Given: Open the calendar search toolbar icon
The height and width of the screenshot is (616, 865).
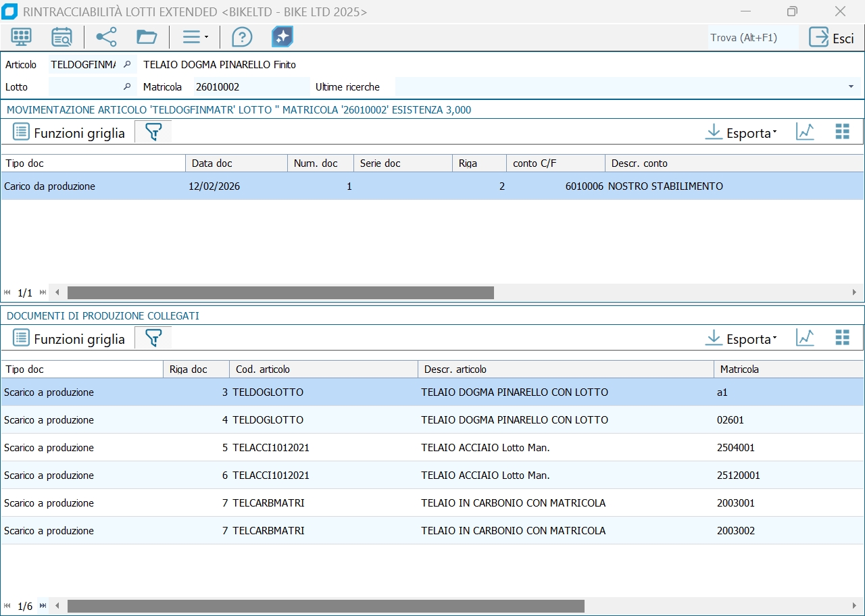Looking at the screenshot, I should click(61, 37).
